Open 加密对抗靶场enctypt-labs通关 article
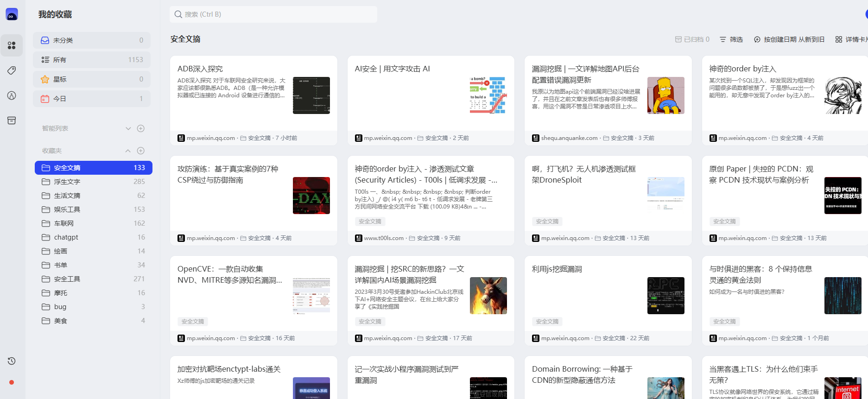868x399 pixels. pyautogui.click(x=229, y=369)
